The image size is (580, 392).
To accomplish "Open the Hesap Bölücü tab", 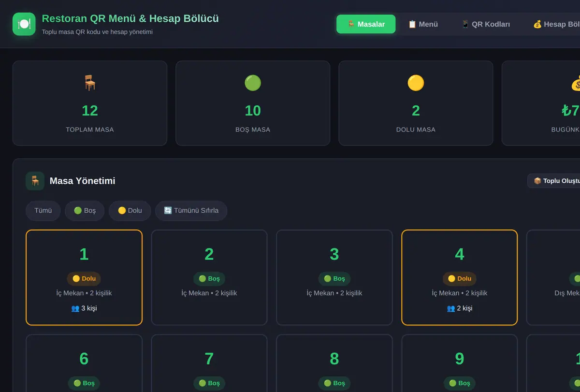I will (556, 24).
